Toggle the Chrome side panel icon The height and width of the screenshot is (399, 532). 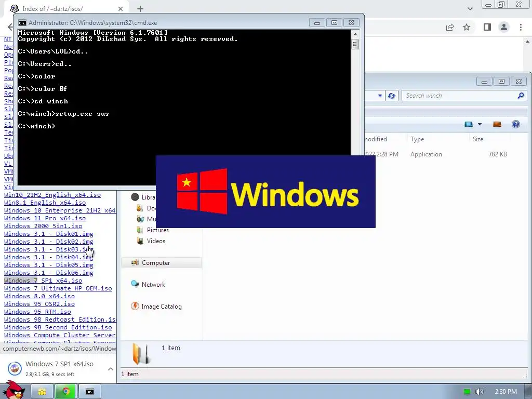[x=487, y=27]
